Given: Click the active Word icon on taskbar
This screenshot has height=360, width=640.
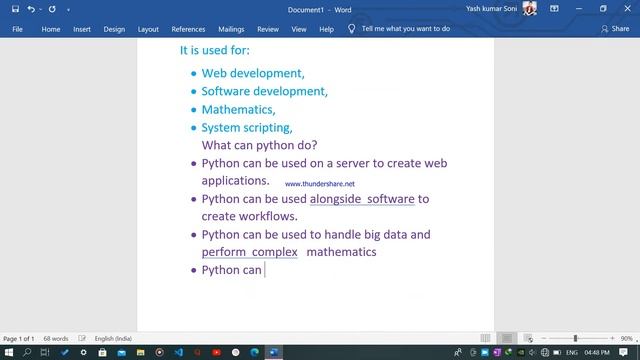Looking at the screenshot, I should click(273, 352).
